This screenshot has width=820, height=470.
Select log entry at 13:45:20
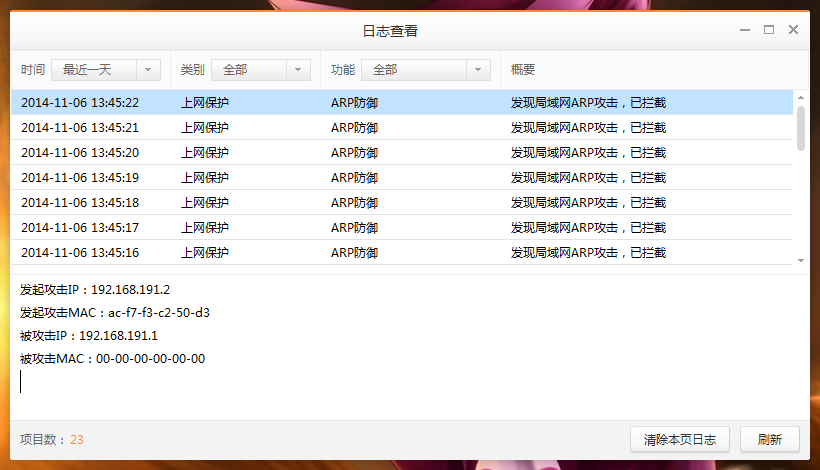pyautogui.click(x=400, y=152)
